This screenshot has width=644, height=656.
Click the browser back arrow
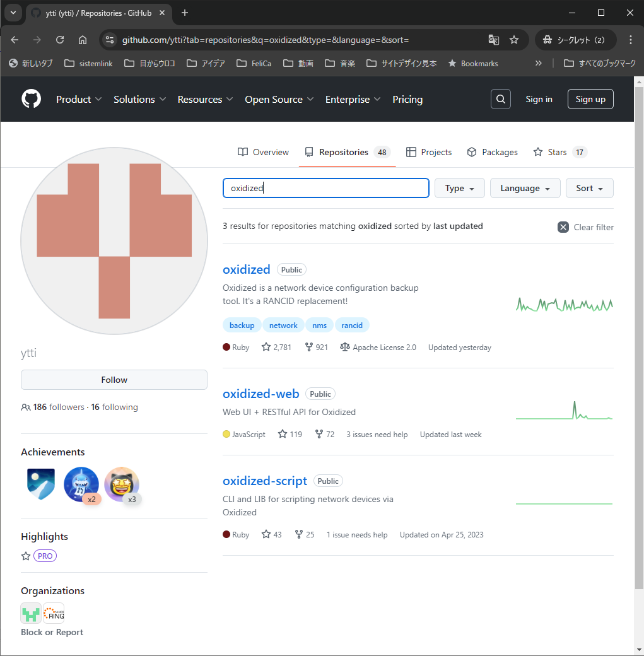pos(15,40)
